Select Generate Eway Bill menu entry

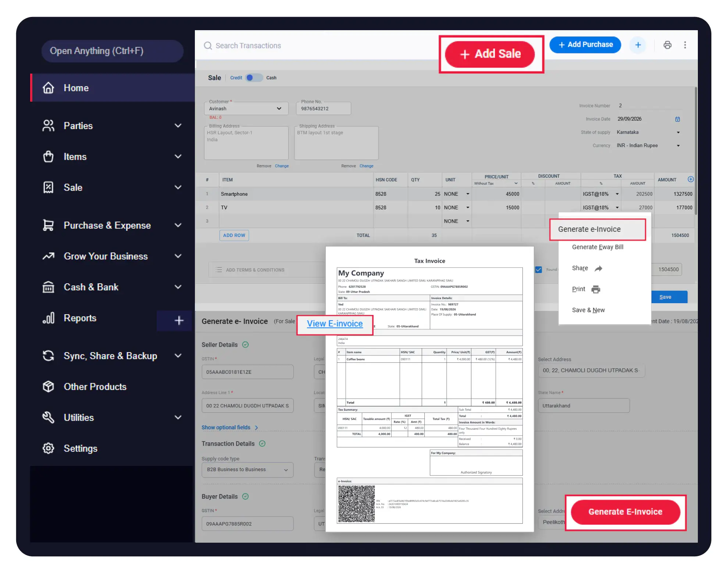coord(597,247)
